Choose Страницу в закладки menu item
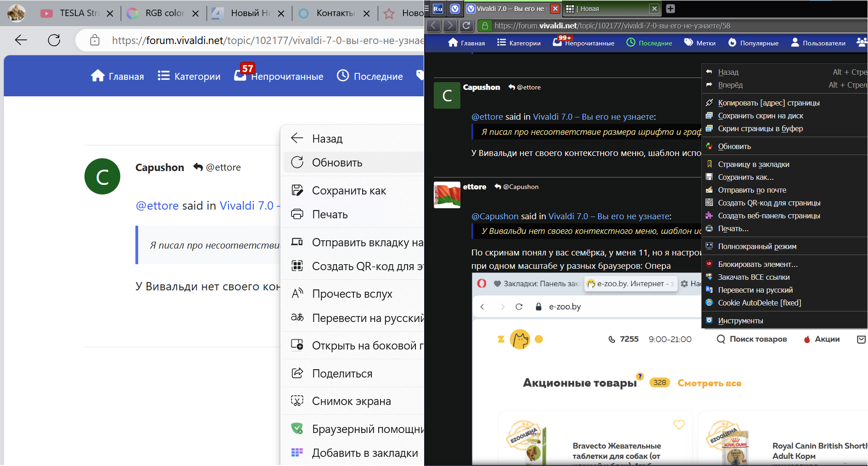 click(x=785, y=164)
